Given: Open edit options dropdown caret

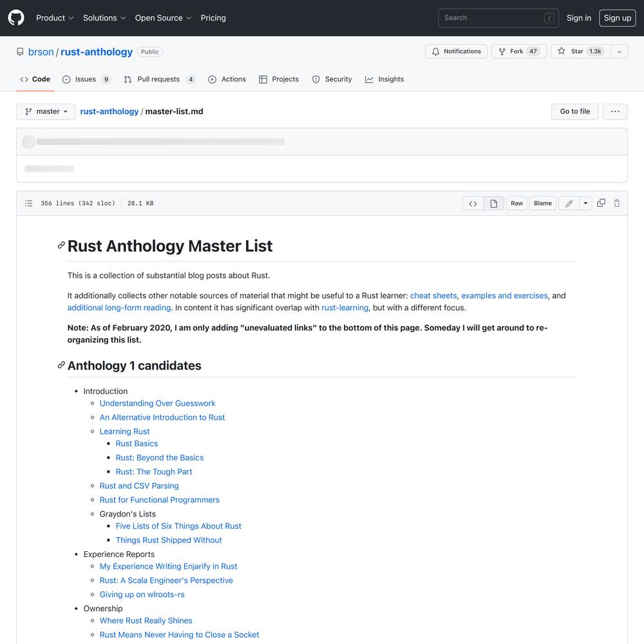Looking at the screenshot, I should (x=585, y=204).
